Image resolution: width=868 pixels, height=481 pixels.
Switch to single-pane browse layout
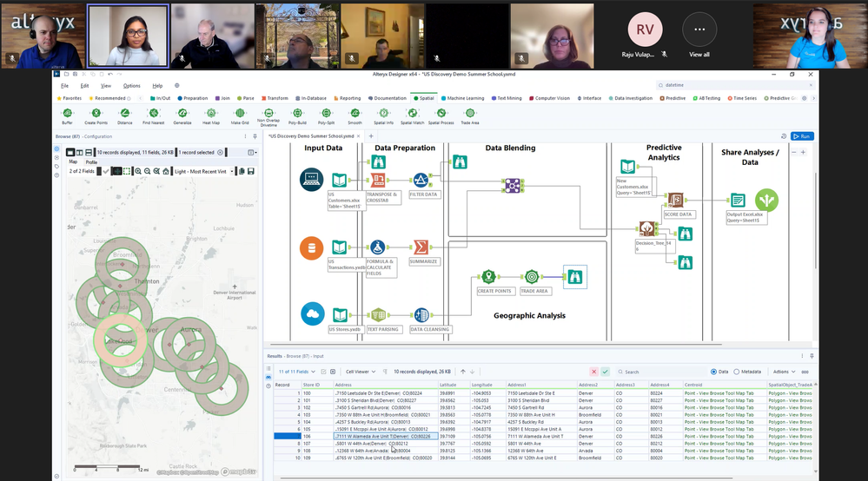(70, 152)
